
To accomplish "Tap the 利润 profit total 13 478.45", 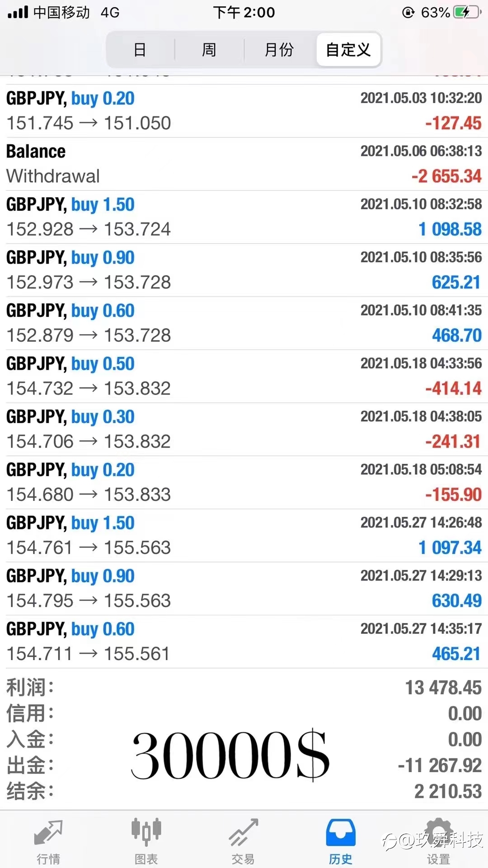I will [x=443, y=688].
